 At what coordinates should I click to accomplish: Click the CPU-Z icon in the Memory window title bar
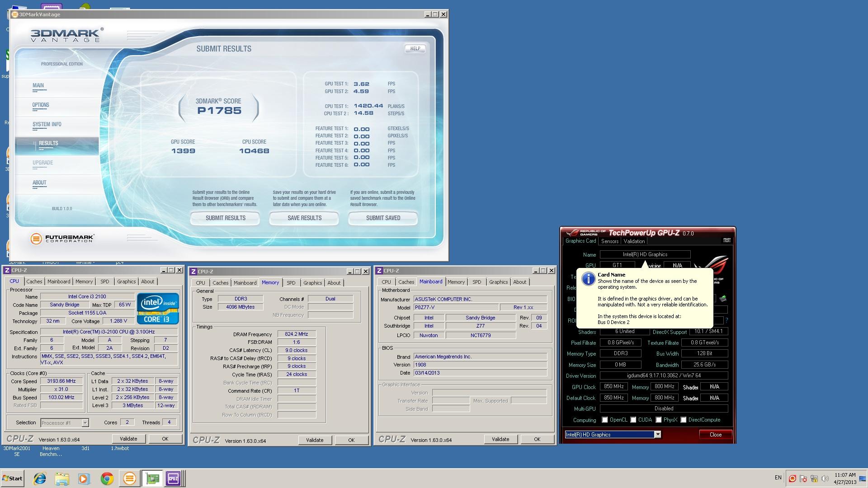(x=193, y=272)
